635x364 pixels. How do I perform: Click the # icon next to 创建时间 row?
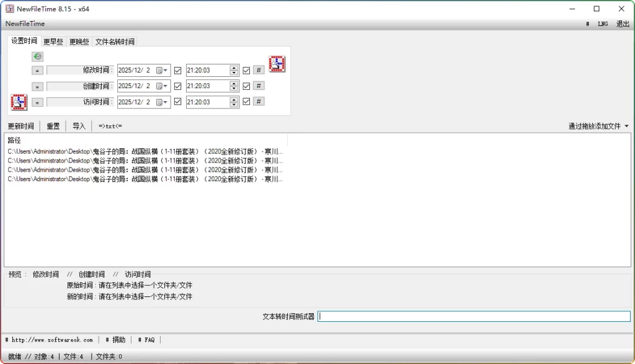259,86
